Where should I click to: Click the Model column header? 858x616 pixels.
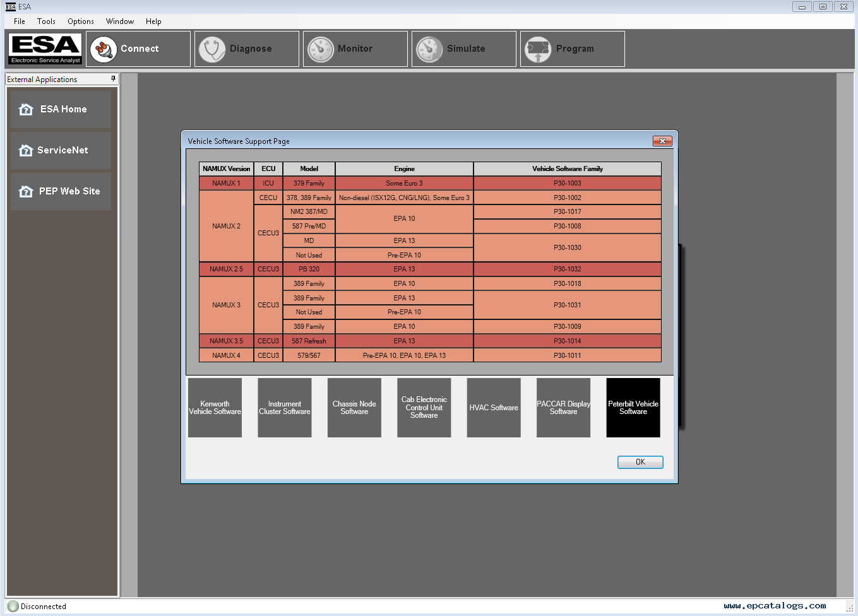coord(309,169)
